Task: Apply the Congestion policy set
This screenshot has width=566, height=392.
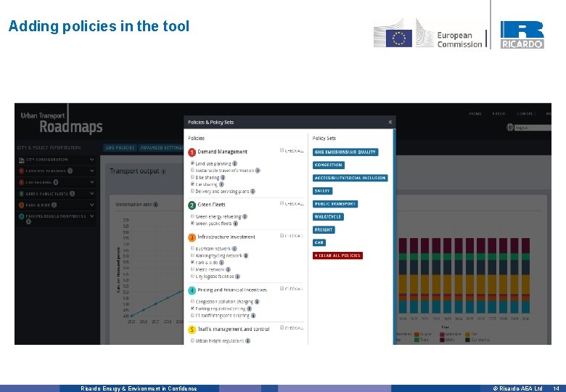Action: pyautogui.click(x=329, y=165)
